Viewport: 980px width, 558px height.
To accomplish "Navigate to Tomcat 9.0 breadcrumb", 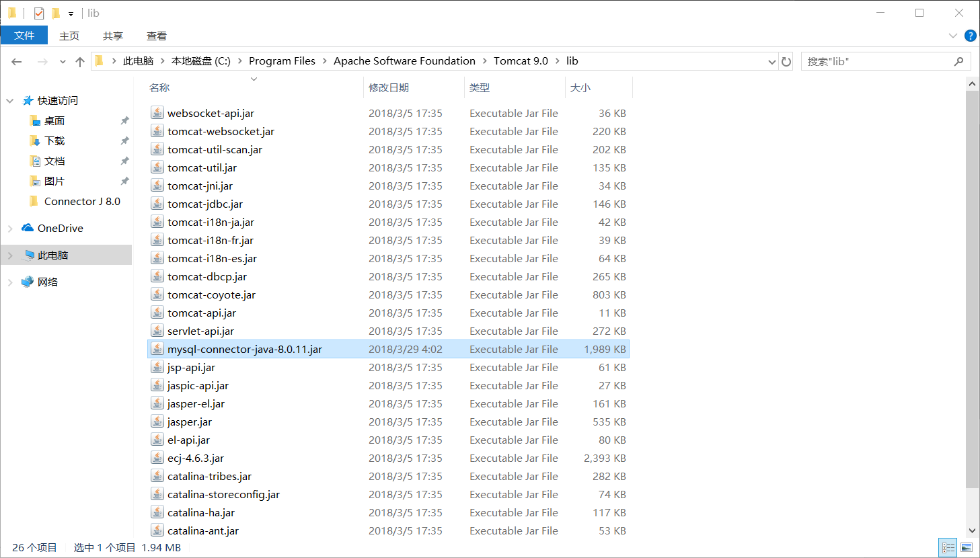I will (521, 61).
